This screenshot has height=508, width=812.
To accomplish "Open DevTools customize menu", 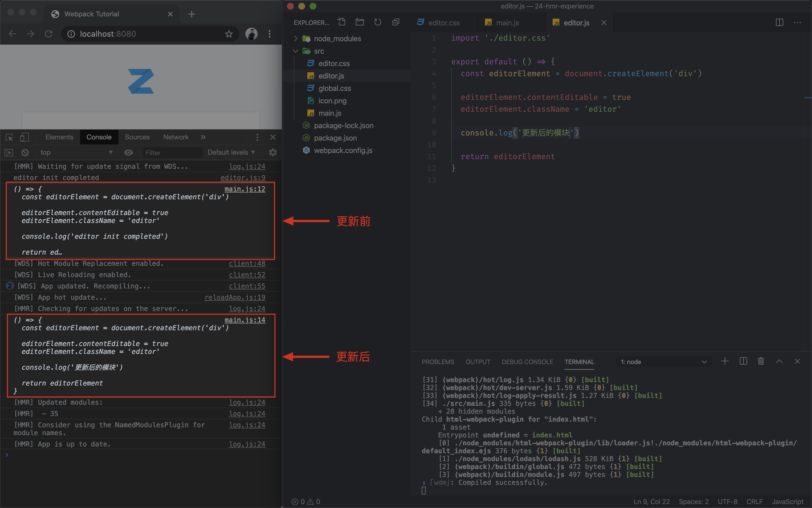I will [257, 137].
